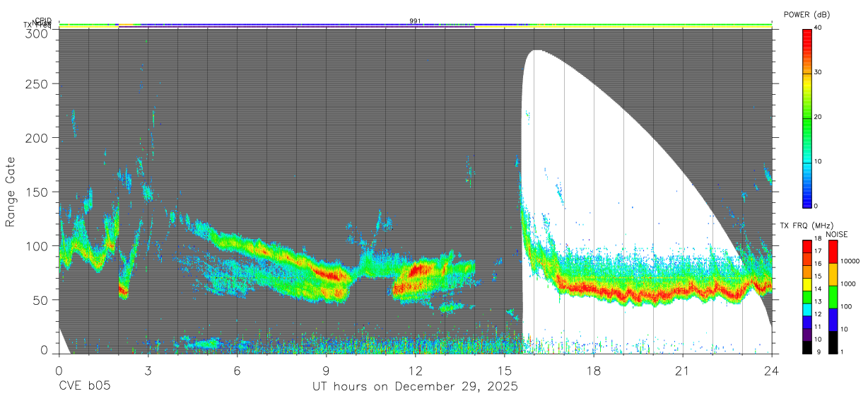Click the 20 tick on the power colorbar
The height and width of the screenshot is (401, 868).
click(x=819, y=117)
